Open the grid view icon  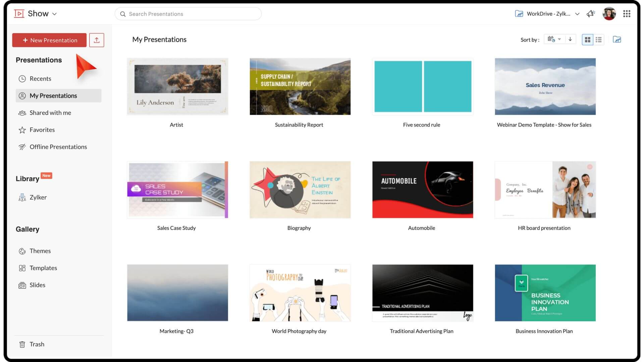pos(587,39)
